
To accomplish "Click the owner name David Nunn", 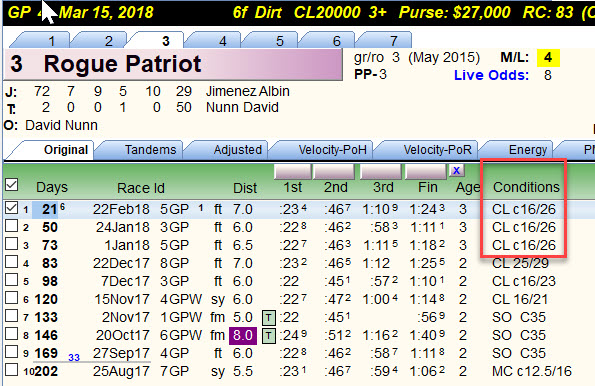I will point(61,125).
